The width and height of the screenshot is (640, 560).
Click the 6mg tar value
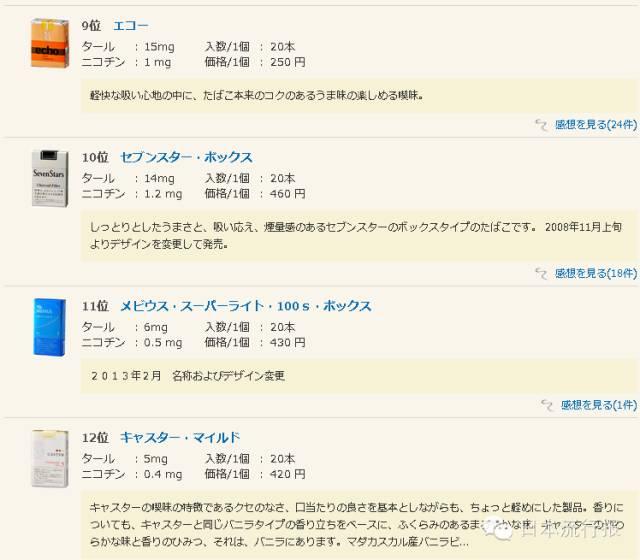pos(156,327)
